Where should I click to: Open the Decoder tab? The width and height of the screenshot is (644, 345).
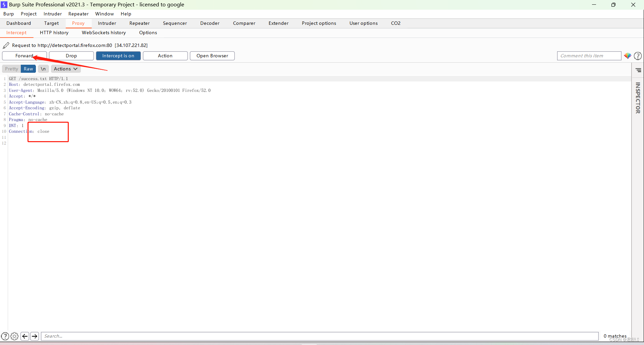click(210, 23)
